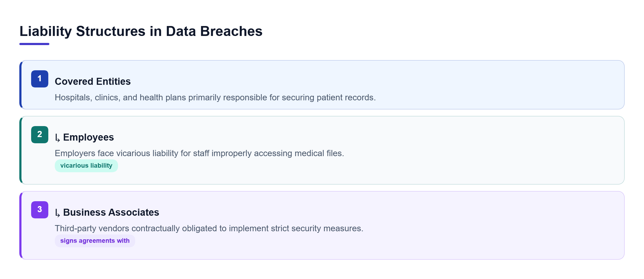Image resolution: width=644 pixels, height=279 pixels.
Task: Click the purple underline below the title
Action: point(34,44)
